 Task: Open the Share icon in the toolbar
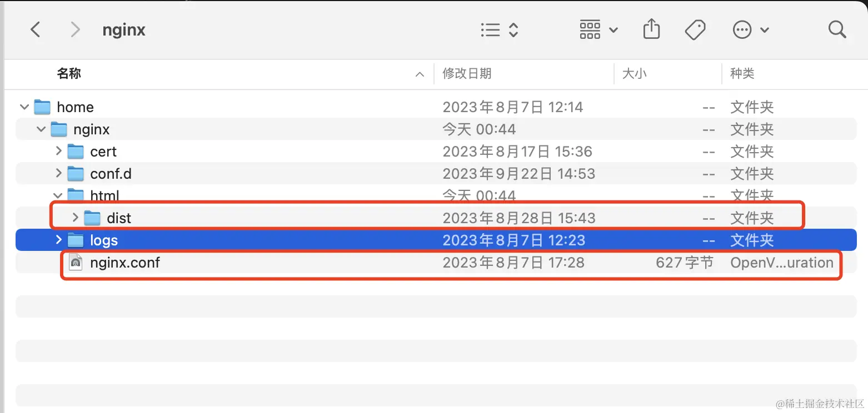651,29
